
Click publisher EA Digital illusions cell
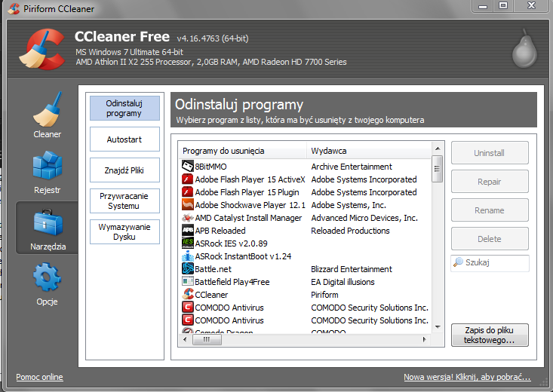pyautogui.click(x=343, y=282)
